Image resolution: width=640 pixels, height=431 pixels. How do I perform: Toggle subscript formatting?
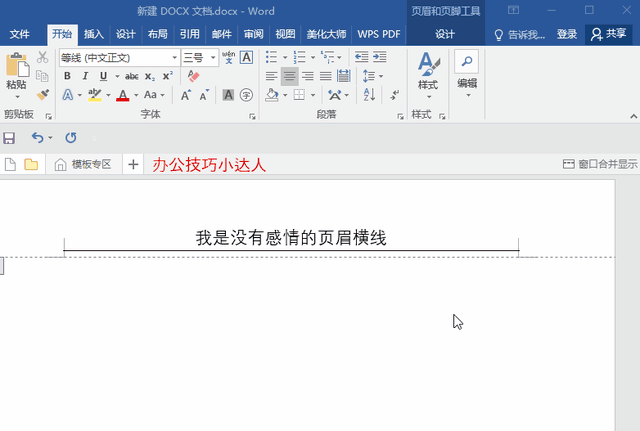pos(150,76)
